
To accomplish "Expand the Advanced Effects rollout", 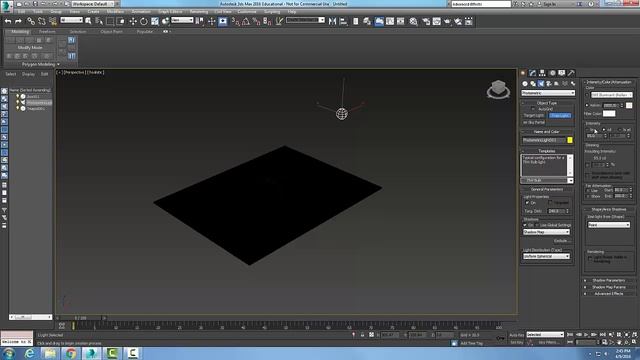I will click(609, 293).
